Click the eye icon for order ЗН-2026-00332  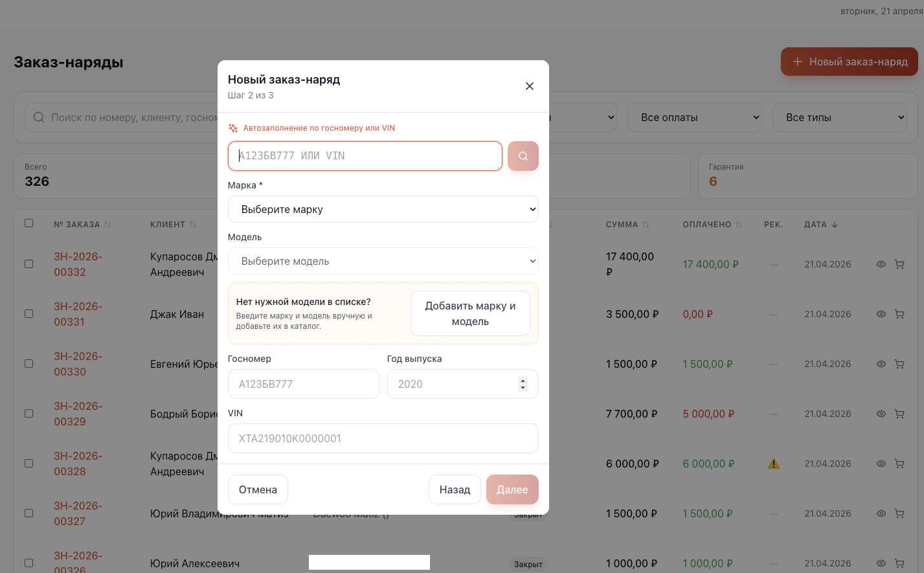pos(881,264)
